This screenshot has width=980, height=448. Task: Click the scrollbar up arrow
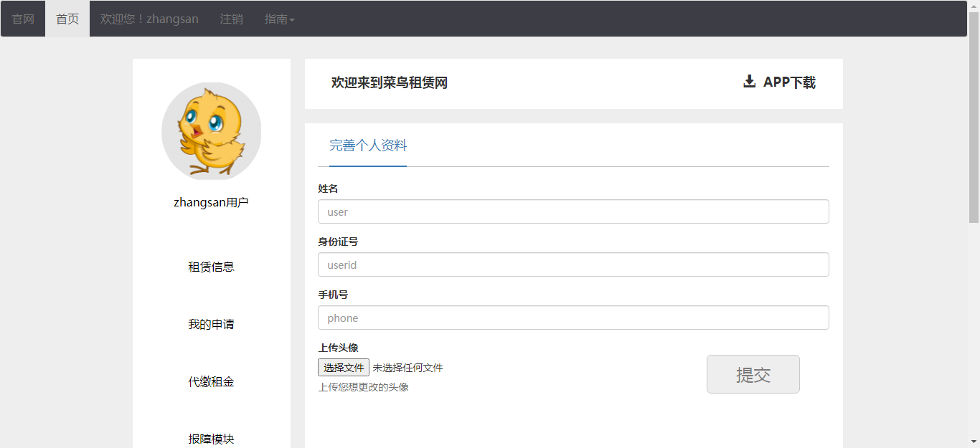click(x=974, y=6)
